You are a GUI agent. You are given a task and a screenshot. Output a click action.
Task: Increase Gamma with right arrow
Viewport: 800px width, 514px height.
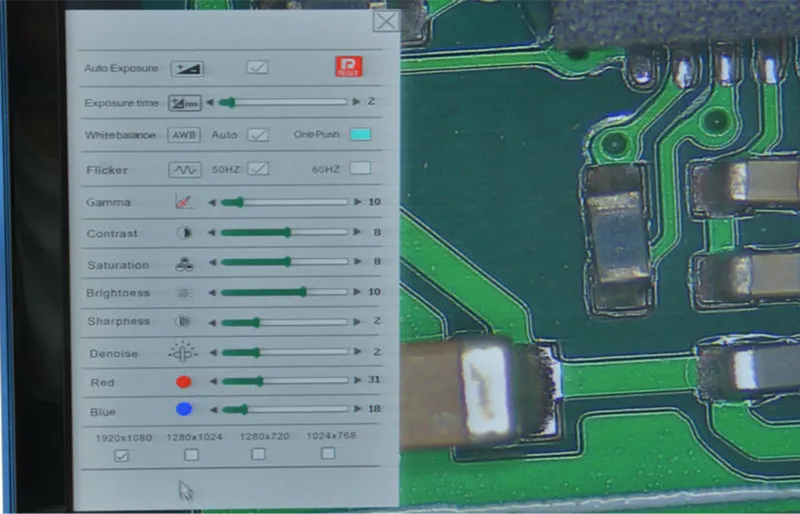(x=358, y=202)
